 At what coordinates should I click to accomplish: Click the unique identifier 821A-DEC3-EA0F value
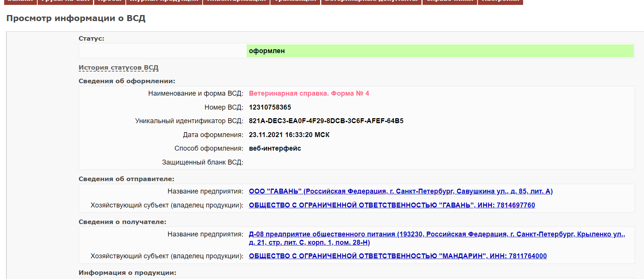326,121
